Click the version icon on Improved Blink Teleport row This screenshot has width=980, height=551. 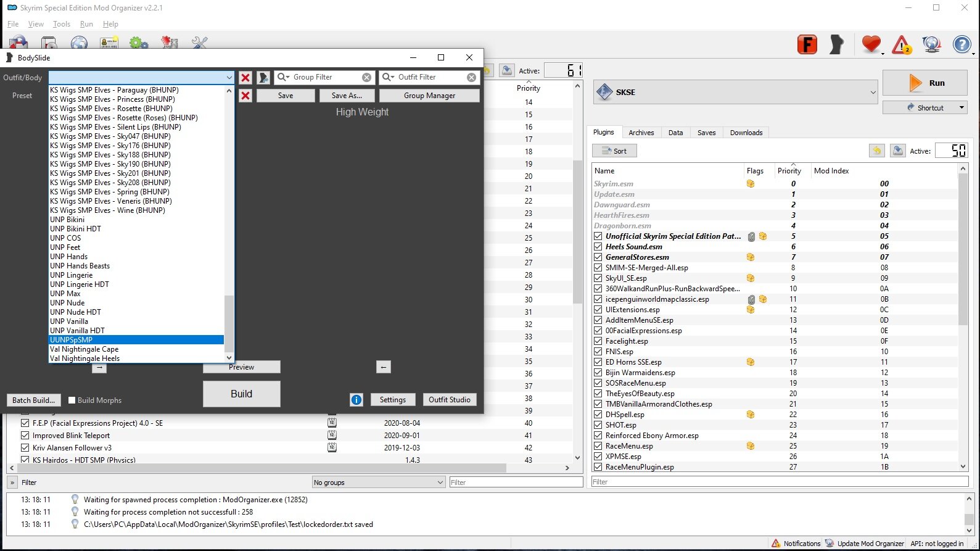click(x=332, y=436)
